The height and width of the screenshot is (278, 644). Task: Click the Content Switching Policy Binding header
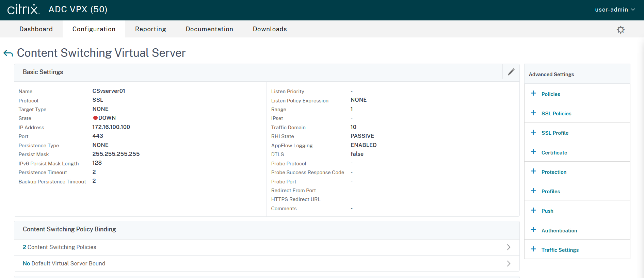point(69,229)
